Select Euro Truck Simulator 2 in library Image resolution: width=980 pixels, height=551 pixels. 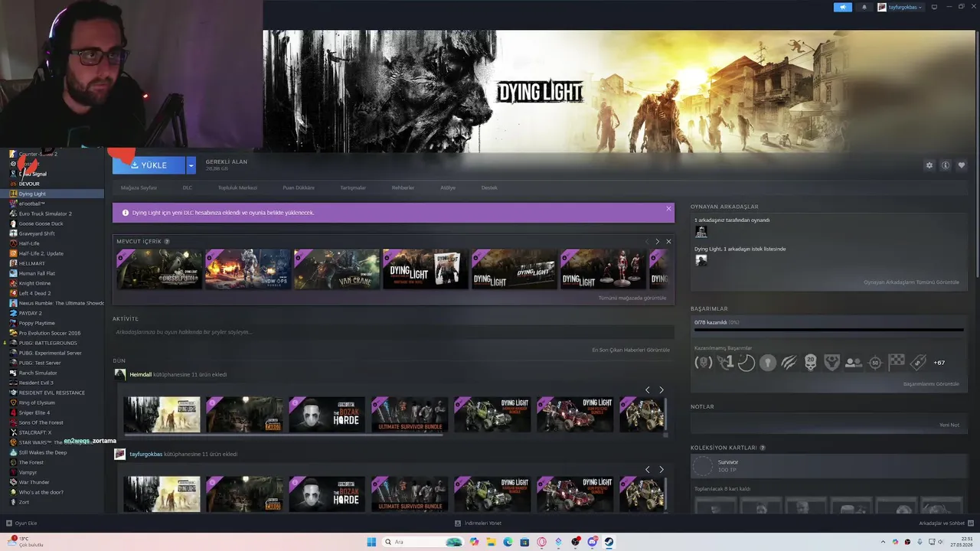[x=45, y=214]
